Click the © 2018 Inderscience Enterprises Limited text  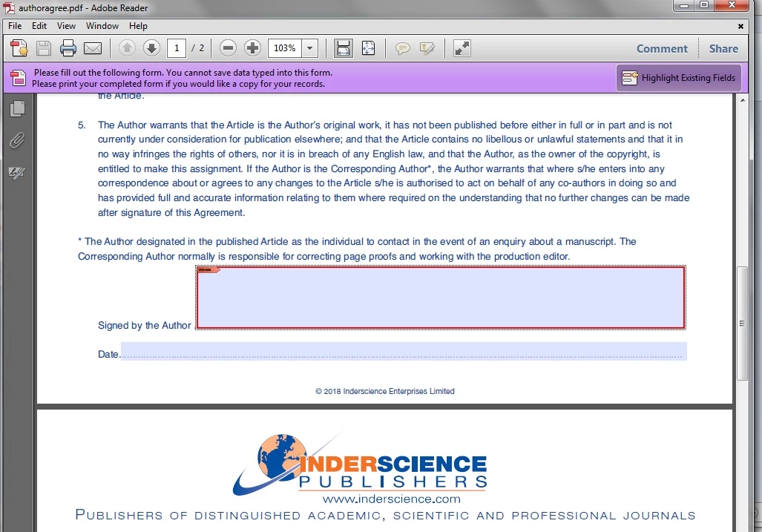[x=385, y=391]
